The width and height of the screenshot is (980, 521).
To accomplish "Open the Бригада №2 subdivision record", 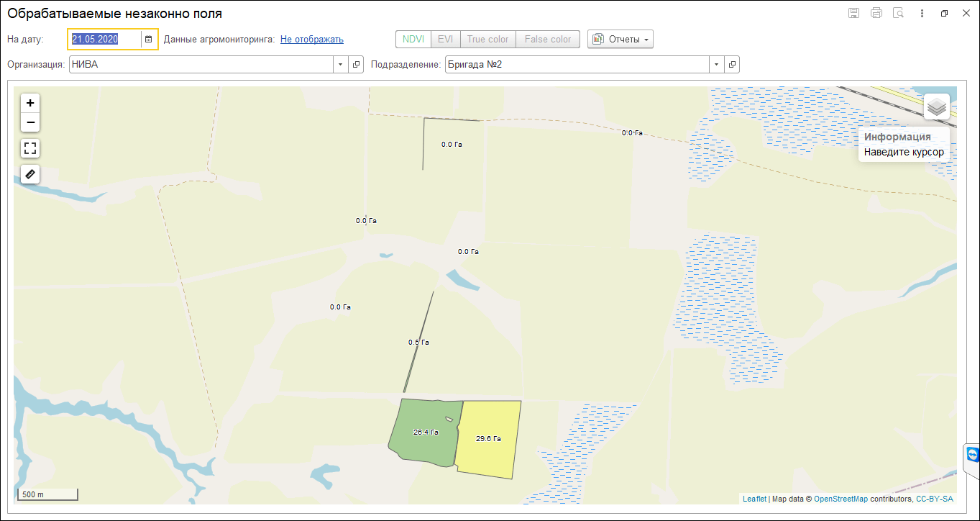I will click(732, 64).
